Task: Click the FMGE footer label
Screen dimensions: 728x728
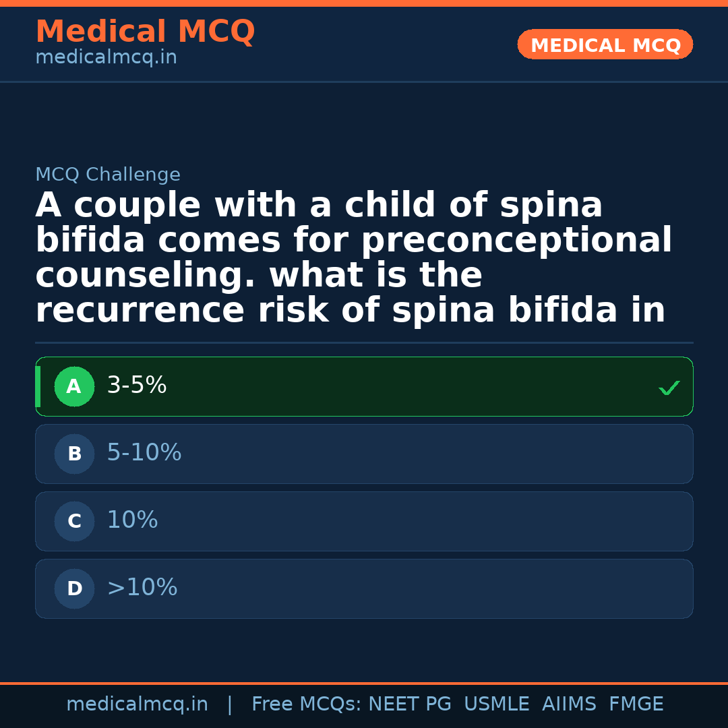Action: click(636, 704)
